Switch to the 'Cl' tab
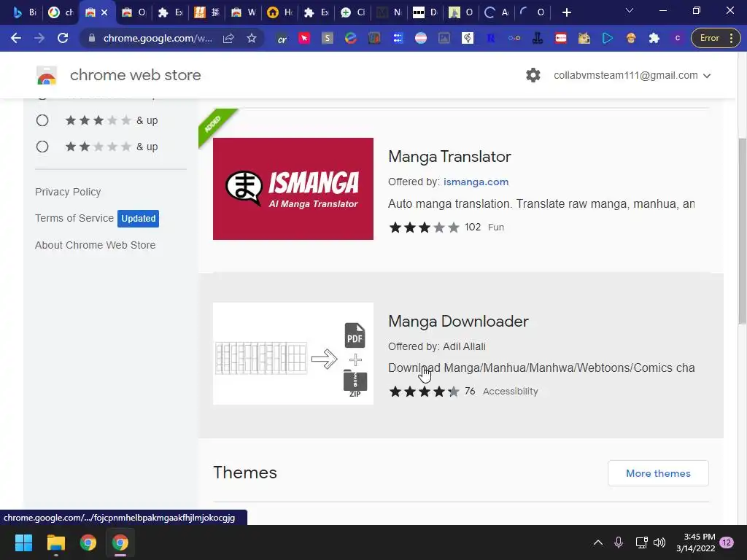 pyautogui.click(x=353, y=12)
